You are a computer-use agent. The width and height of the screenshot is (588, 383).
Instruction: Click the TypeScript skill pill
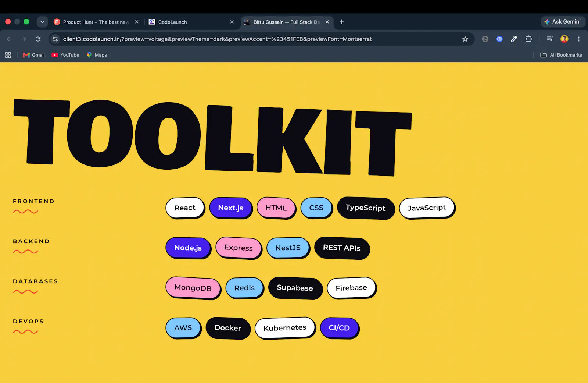366,208
